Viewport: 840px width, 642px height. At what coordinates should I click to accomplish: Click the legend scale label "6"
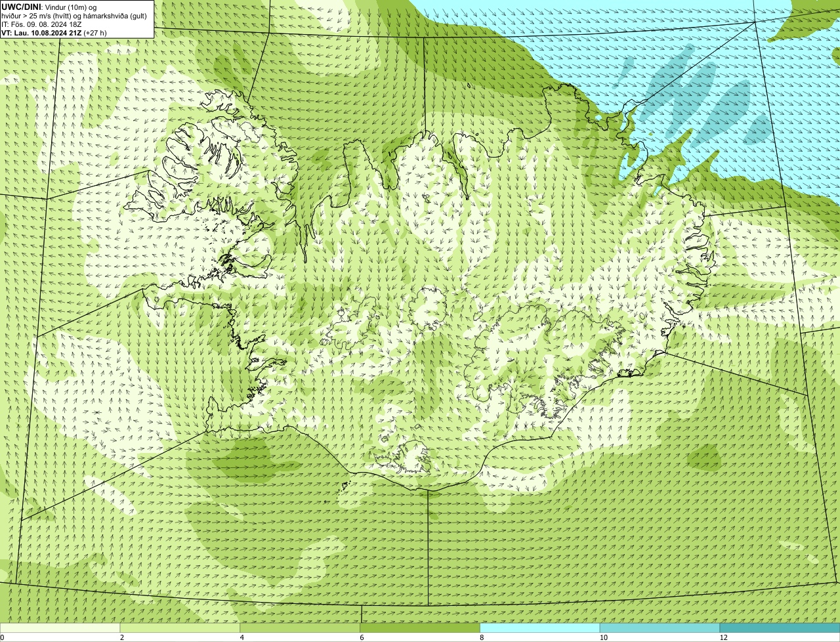[362, 637]
